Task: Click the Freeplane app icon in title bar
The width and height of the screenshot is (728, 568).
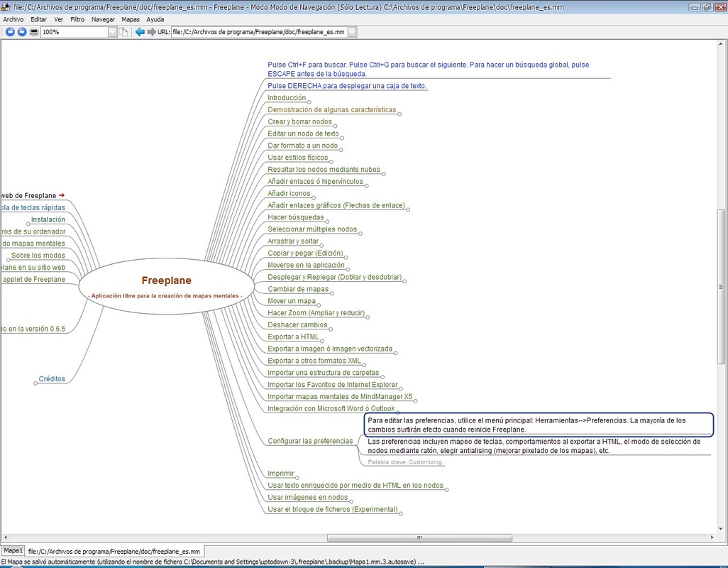Action: [6, 7]
